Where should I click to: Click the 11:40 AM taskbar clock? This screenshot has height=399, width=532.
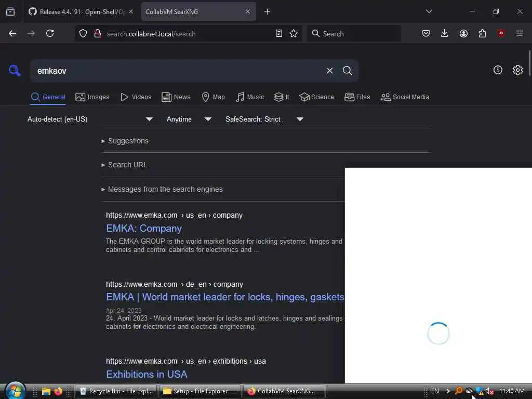(x=512, y=391)
